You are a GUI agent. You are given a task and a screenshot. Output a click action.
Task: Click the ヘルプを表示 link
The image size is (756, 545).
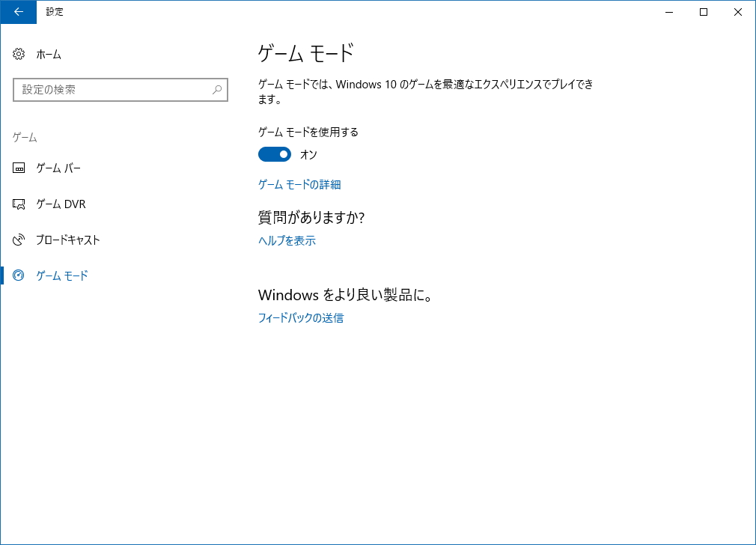(287, 240)
